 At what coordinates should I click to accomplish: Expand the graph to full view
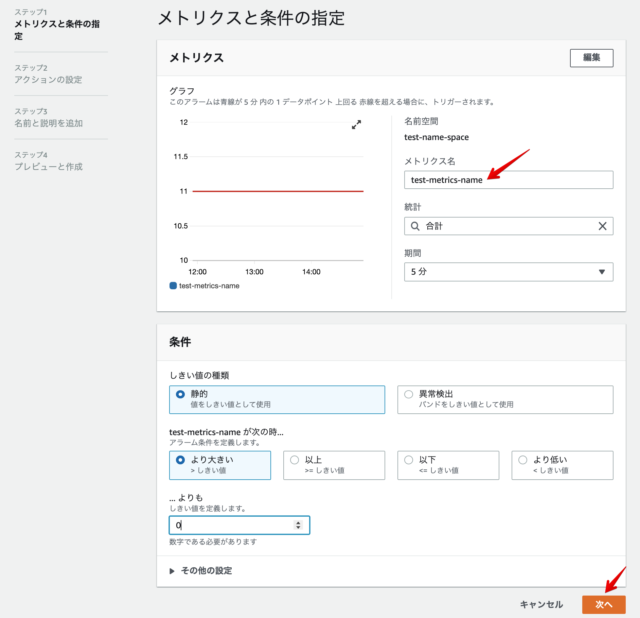[x=356, y=124]
